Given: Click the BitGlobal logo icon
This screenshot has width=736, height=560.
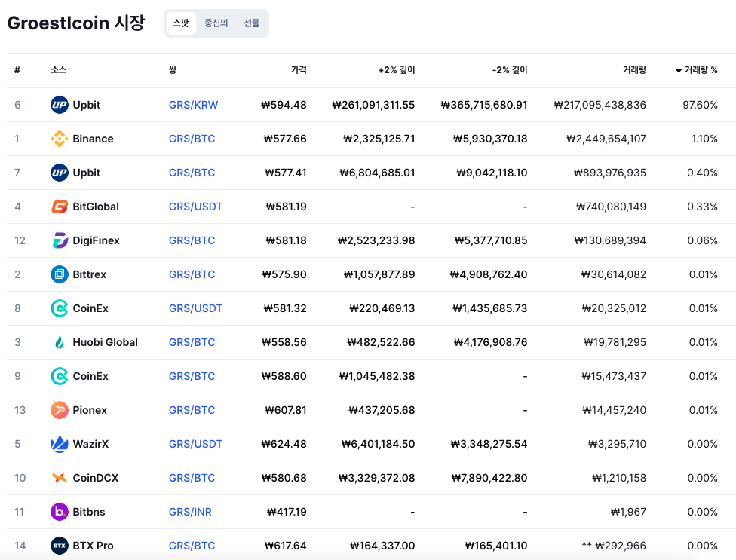Looking at the screenshot, I should click(59, 207).
